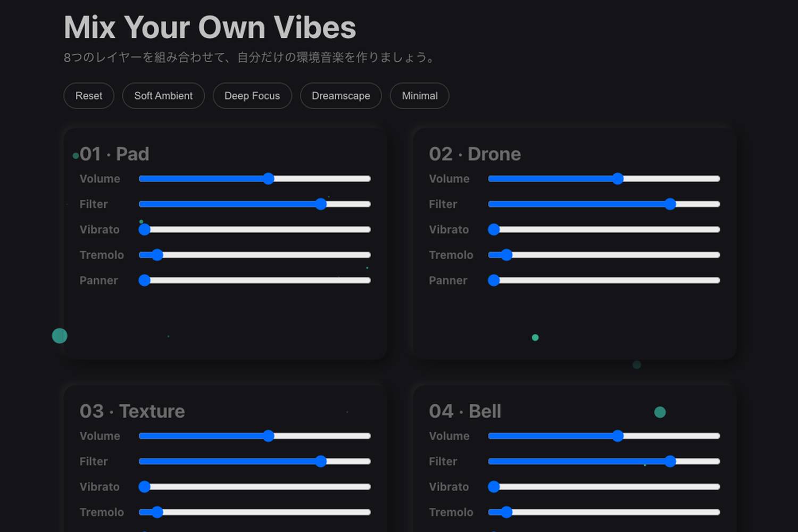Click the 'Vibrato' label in 04 Bell

pyautogui.click(x=449, y=487)
